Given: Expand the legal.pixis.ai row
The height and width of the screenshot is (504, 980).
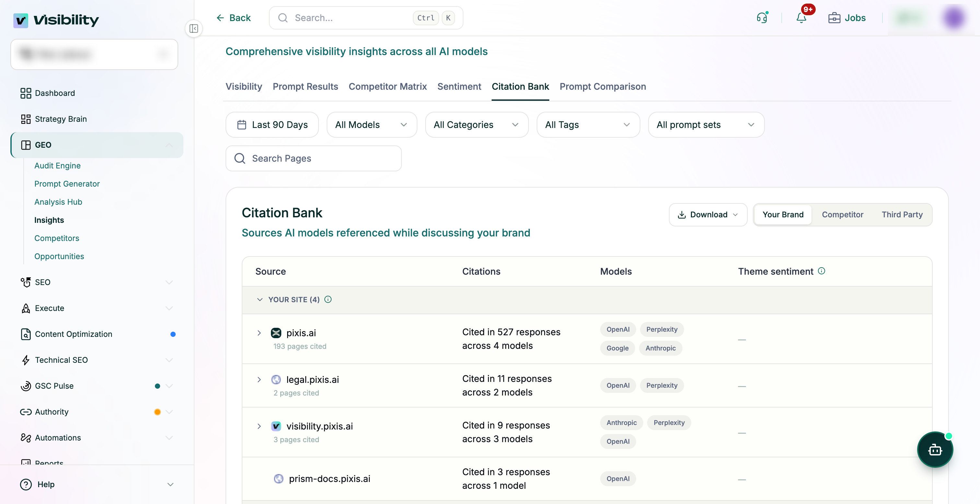Looking at the screenshot, I should pyautogui.click(x=259, y=380).
